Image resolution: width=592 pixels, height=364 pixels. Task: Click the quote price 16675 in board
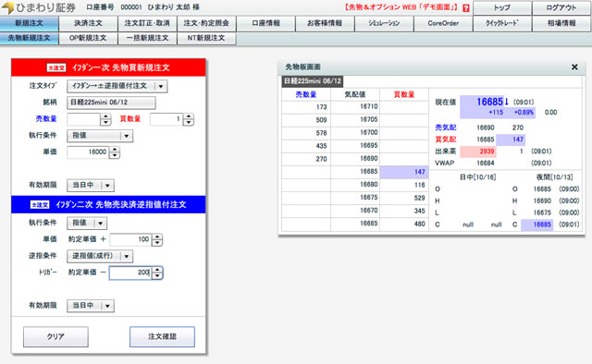pyautogui.click(x=368, y=198)
